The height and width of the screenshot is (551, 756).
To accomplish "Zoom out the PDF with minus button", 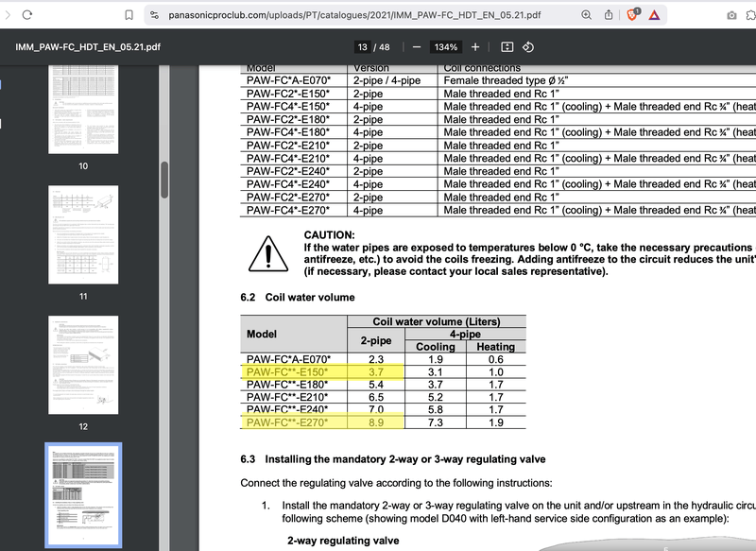I will point(417,47).
